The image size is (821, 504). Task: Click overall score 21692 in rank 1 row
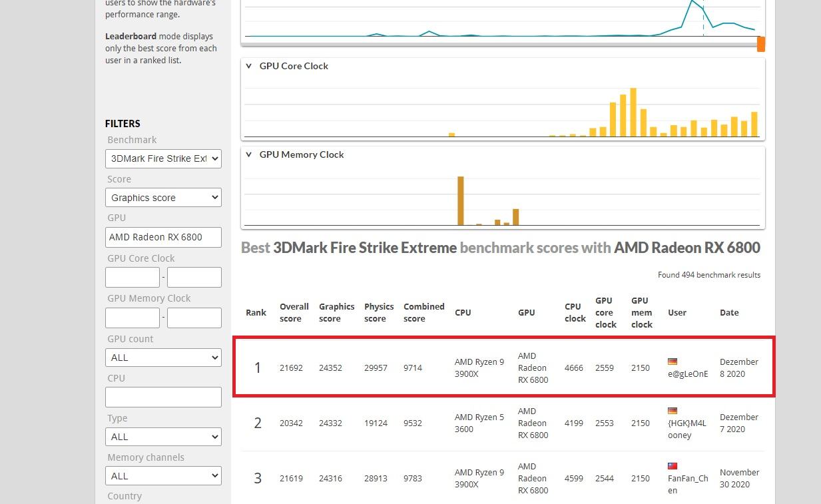coord(291,368)
